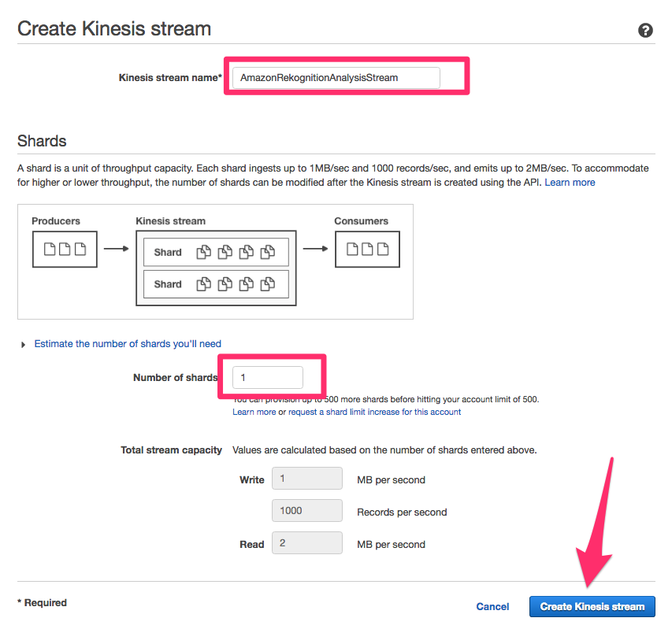Click the record icons in the first Shard
This screenshot has width=672, height=629.
click(x=236, y=251)
